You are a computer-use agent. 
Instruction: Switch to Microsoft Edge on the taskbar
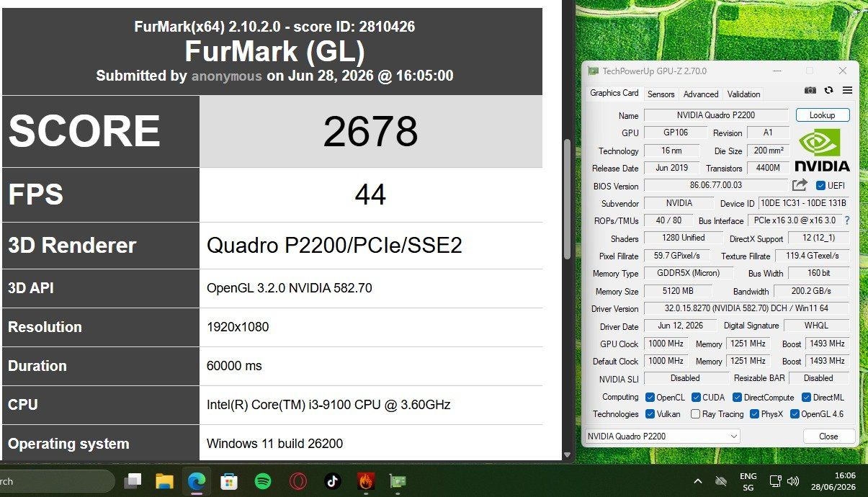click(197, 480)
